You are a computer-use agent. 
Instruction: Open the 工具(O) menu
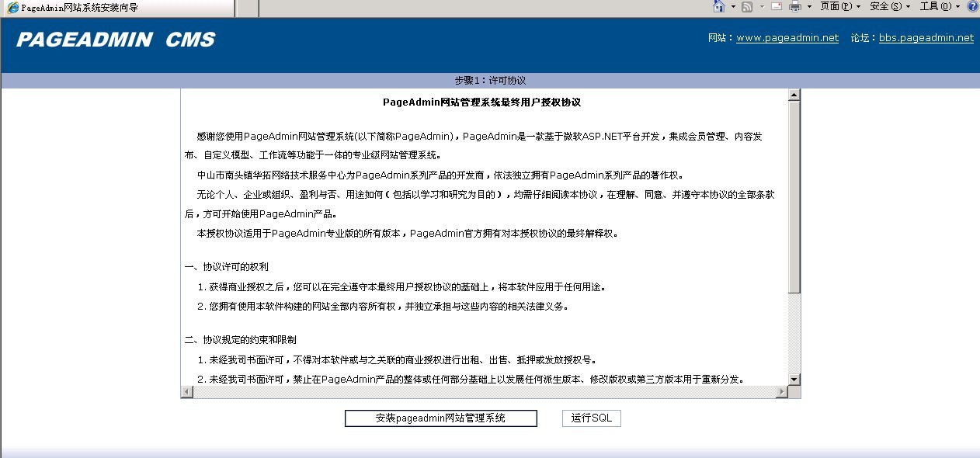coord(935,6)
